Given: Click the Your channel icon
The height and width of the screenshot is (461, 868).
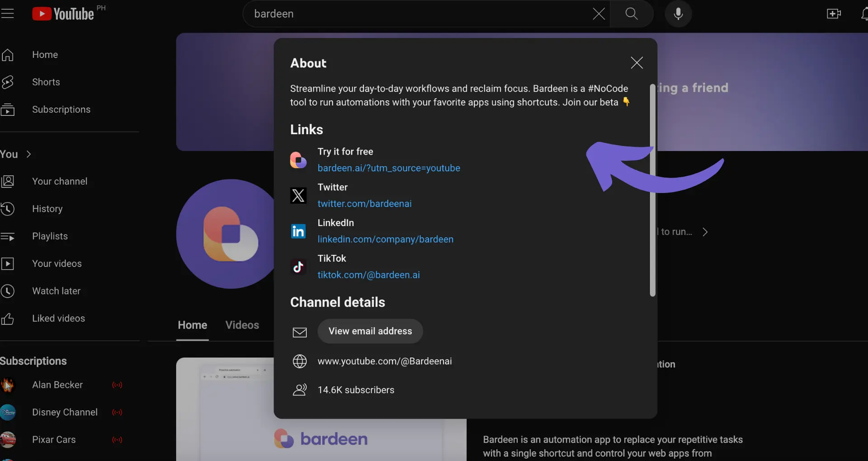Looking at the screenshot, I should click(x=8, y=181).
